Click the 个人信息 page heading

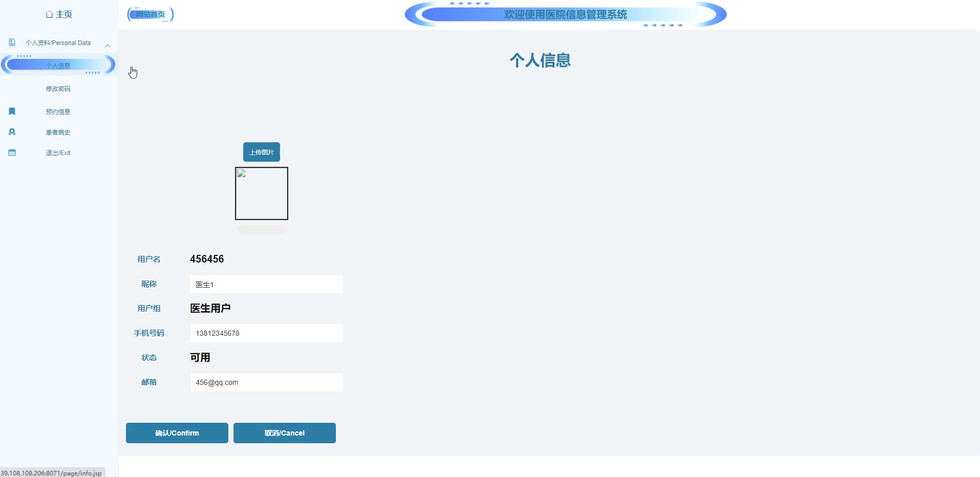(x=540, y=60)
